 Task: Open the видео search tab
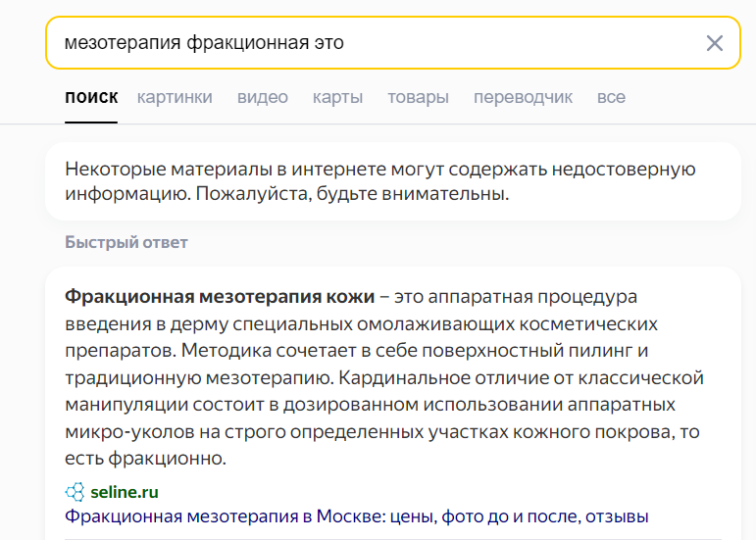[262, 97]
